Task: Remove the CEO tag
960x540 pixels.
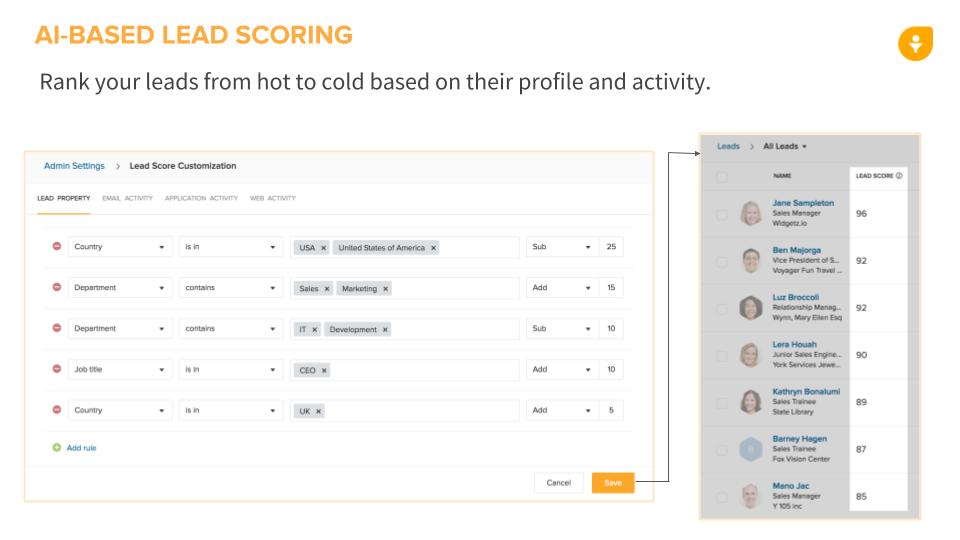Action: [324, 371]
